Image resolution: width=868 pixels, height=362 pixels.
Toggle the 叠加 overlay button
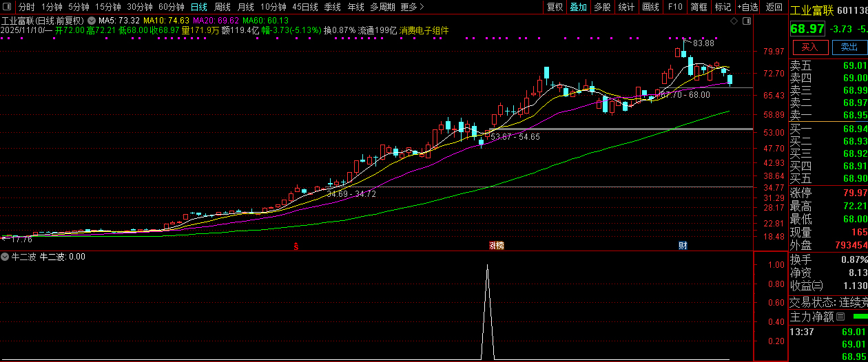[579, 7]
